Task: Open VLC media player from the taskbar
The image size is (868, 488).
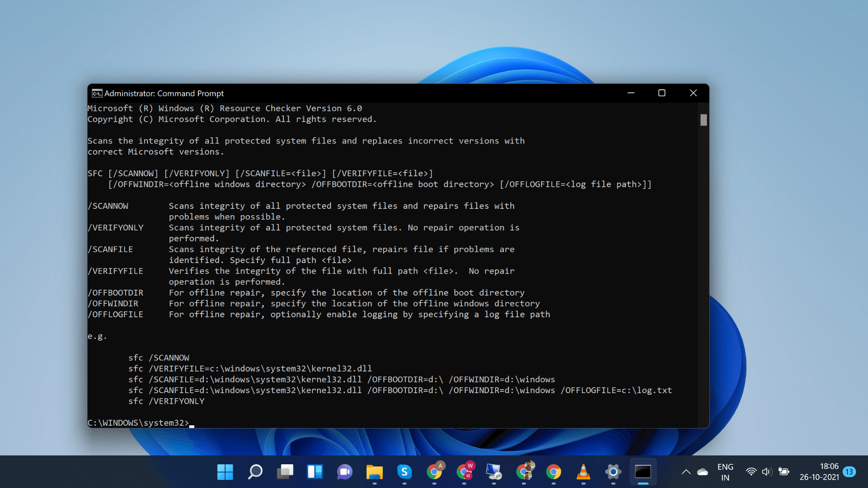Action: [x=584, y=471]
